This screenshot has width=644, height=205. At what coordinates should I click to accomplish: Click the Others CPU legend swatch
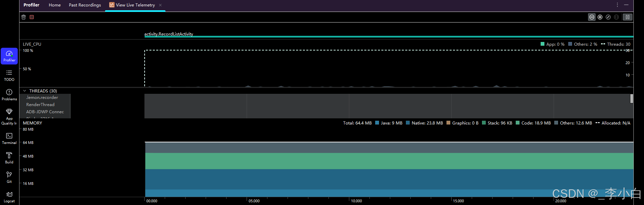tap(570, 44)
